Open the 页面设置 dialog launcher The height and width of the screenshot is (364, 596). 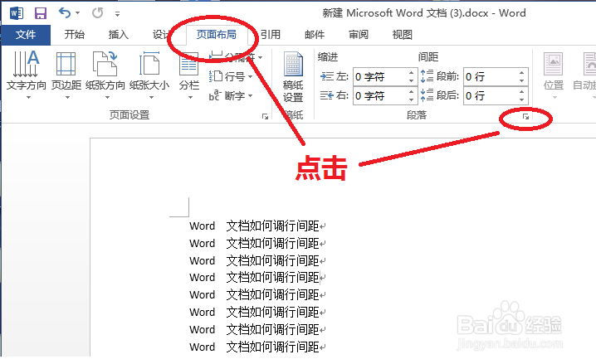(x=265, y=117)
